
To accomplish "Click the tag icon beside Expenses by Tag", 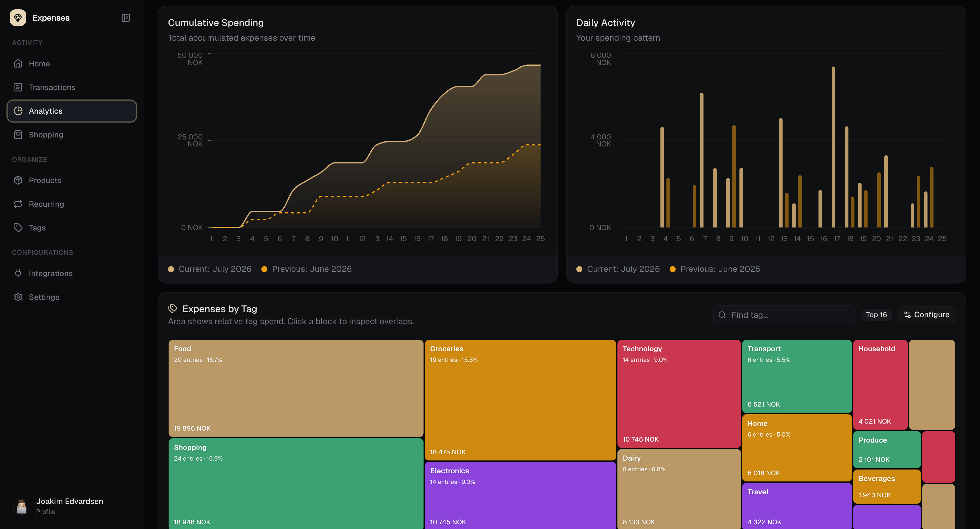I will (173, 308).
